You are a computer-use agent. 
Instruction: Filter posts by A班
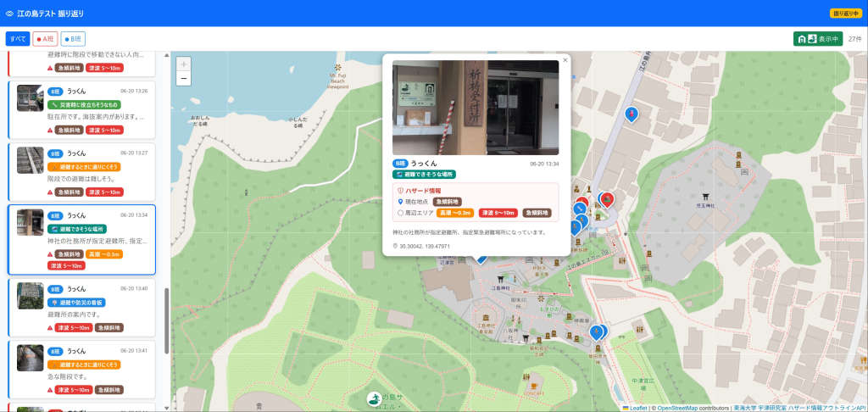click(46, 39)
